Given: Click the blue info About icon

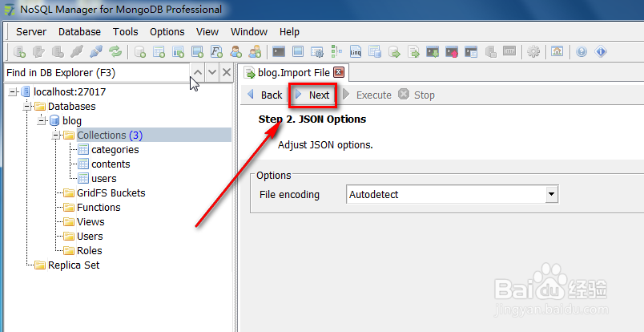Looking at the screenshot, I should pyautogui.click(x=601, y=51).
